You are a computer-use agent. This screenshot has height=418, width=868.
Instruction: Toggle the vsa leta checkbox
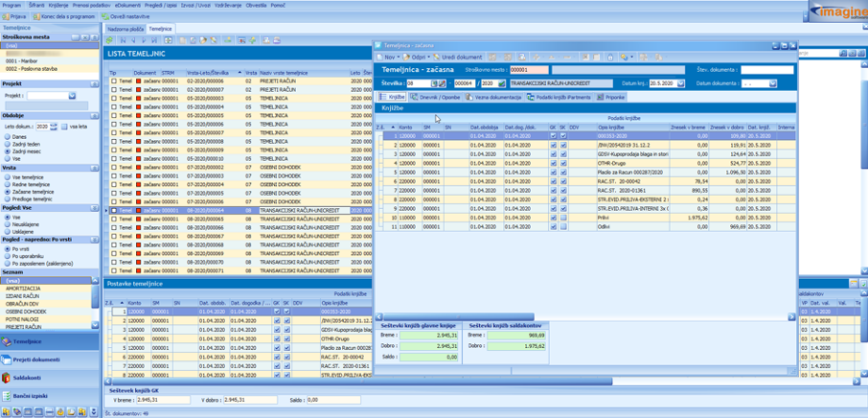point(64,127)
